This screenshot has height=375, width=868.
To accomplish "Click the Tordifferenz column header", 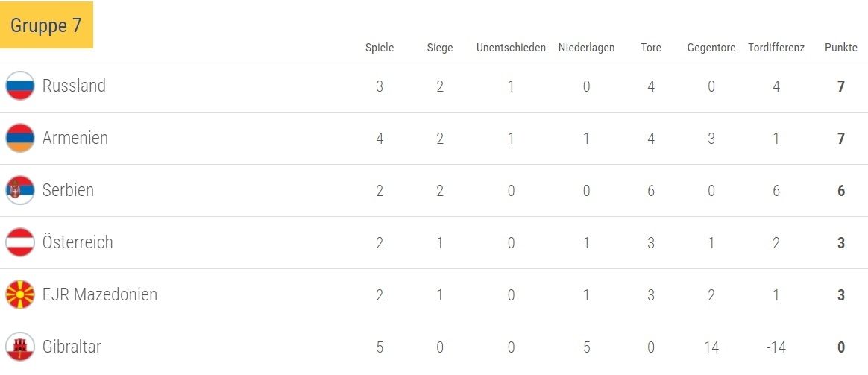I will click(x=776, y=48).
